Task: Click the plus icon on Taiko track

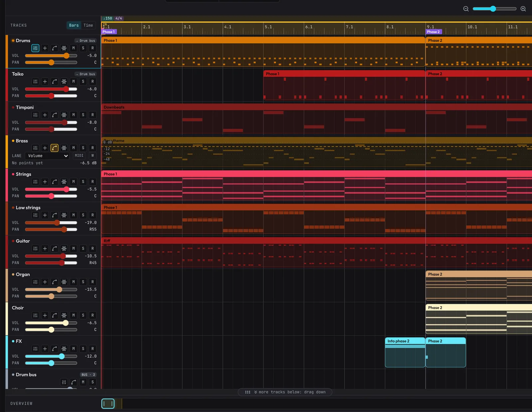Action: click(45, 82)
